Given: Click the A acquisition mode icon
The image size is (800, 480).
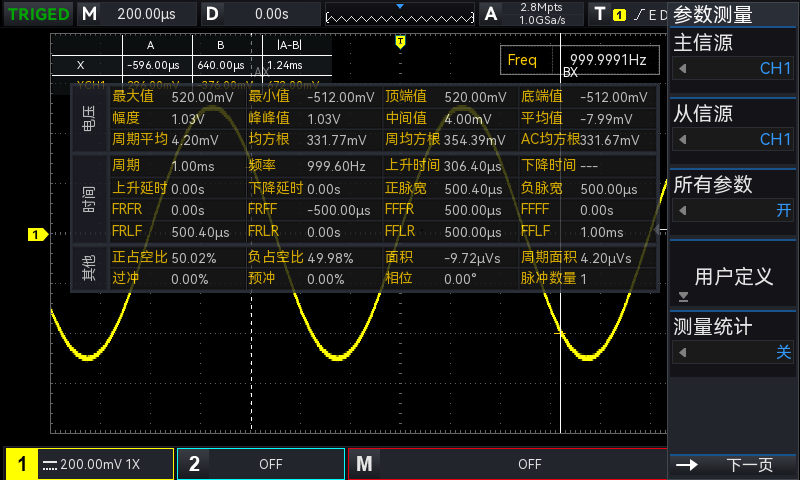Looking at the screenshot, I should (x=491, y=14).
